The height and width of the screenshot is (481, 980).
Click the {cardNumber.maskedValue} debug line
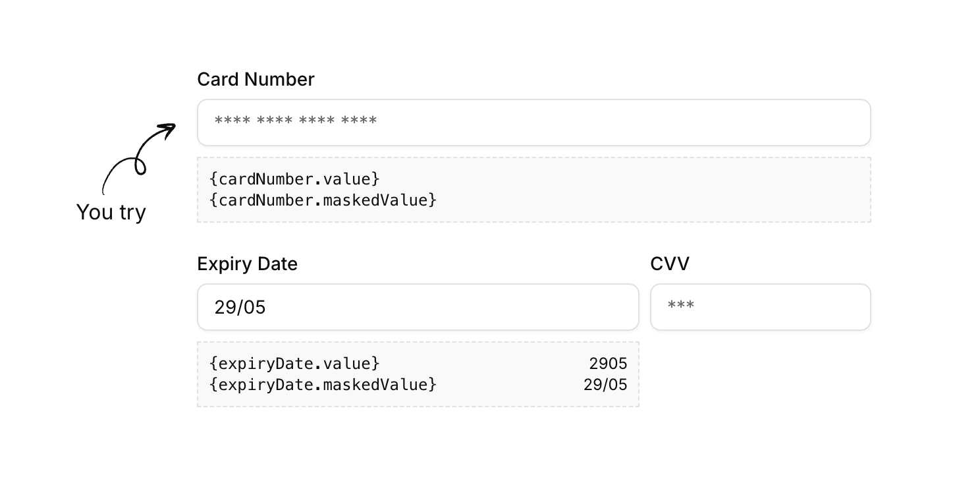click(323, 200)
